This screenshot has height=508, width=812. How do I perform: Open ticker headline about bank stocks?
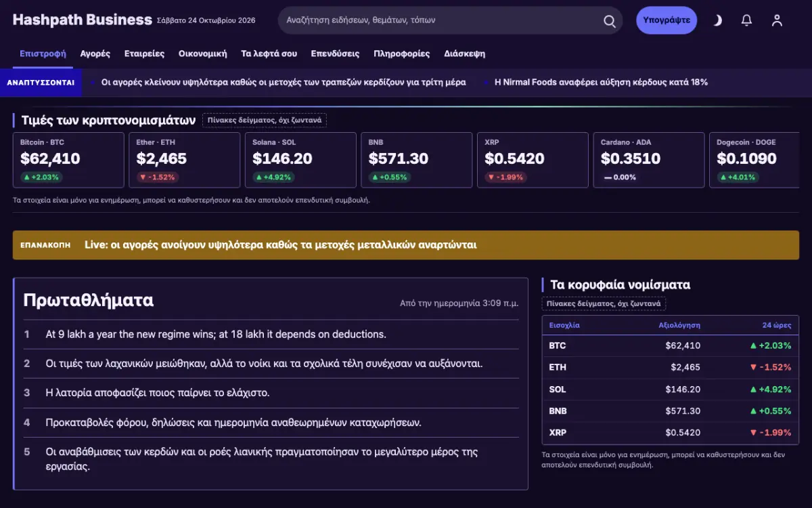point(284,82)
